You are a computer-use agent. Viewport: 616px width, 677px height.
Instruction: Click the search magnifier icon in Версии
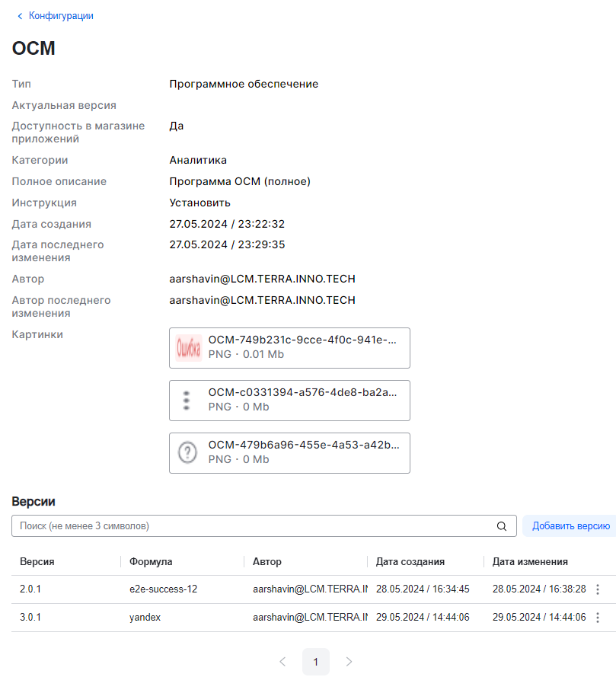[501, 526]
